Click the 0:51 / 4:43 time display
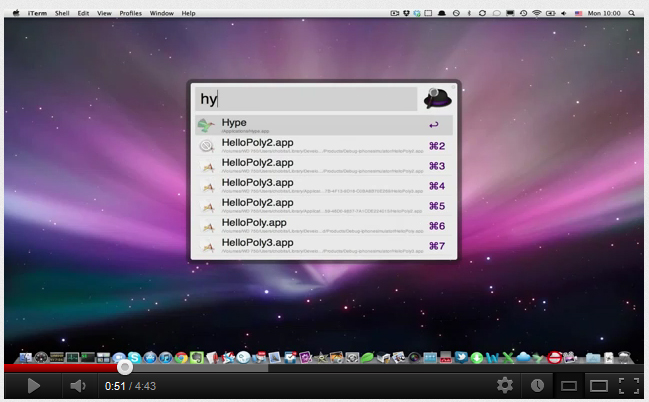The width and height of the screenshot is (649, 402). click(130, 386)
